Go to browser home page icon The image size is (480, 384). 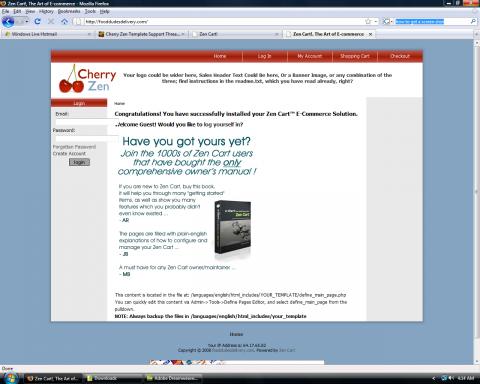(x=64, y=21)
